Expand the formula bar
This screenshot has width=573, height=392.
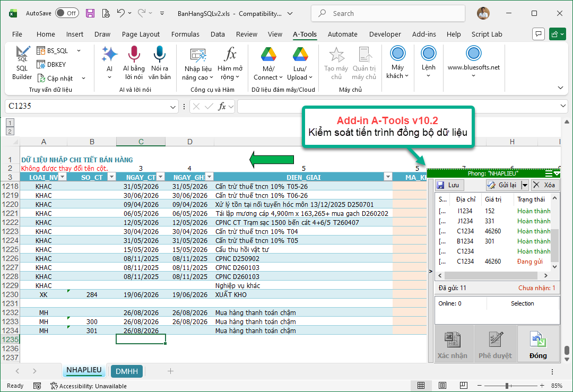tap(563, 106)
